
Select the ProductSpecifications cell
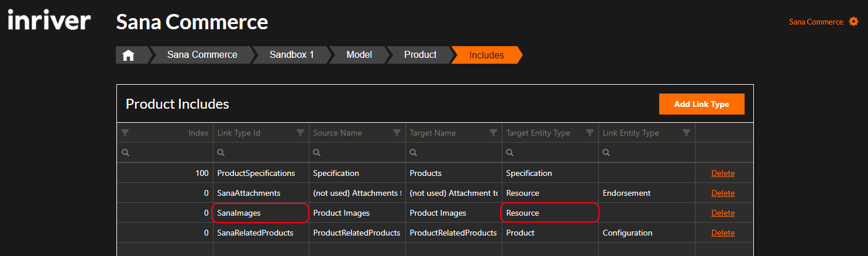[x=261, y=173]
